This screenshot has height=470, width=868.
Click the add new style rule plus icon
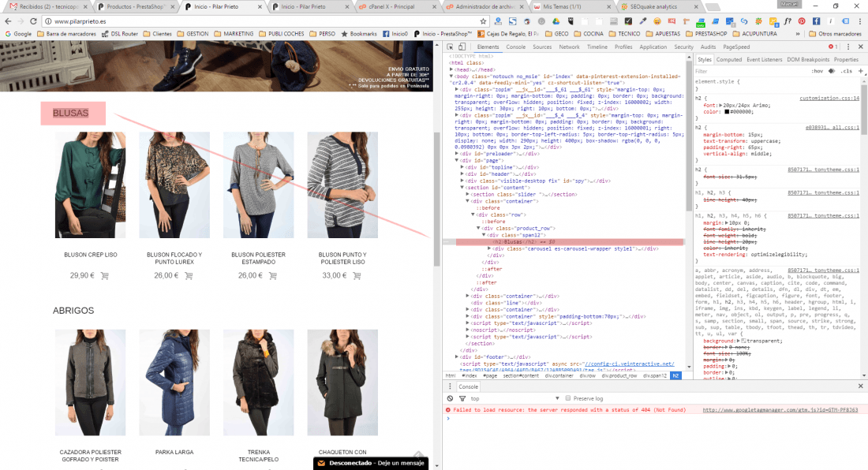[x=860, y=71]
